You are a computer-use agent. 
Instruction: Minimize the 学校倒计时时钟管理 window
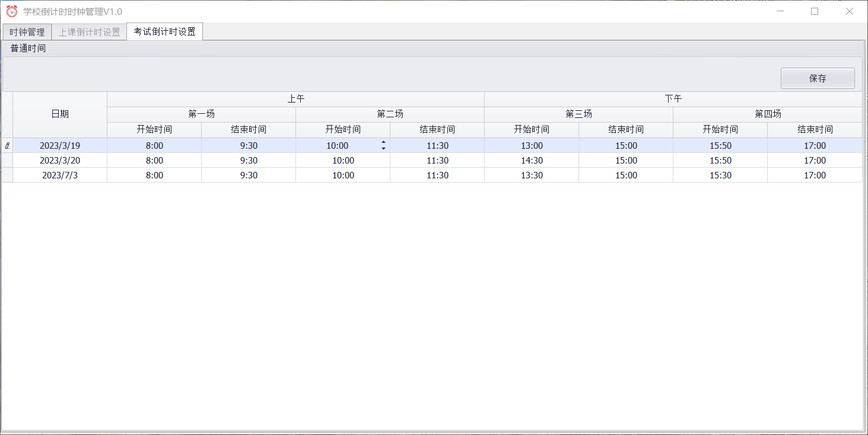780,11
